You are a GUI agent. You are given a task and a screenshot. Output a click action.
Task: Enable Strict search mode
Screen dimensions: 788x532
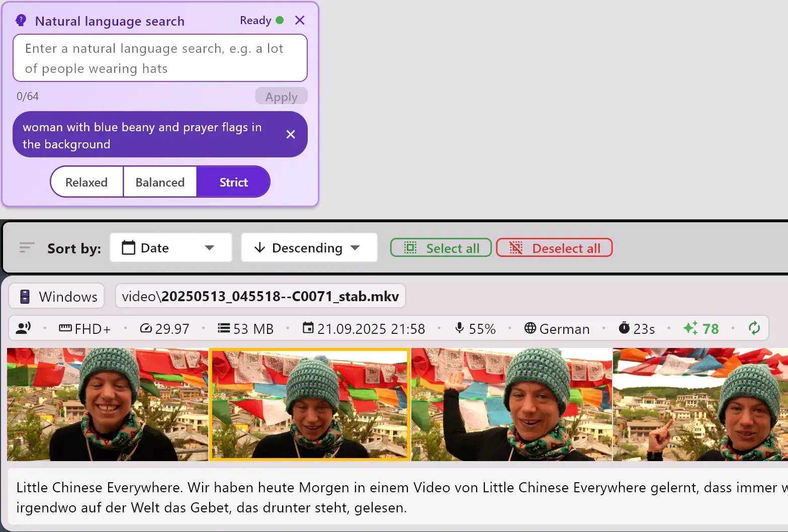[x=233, y=182]
